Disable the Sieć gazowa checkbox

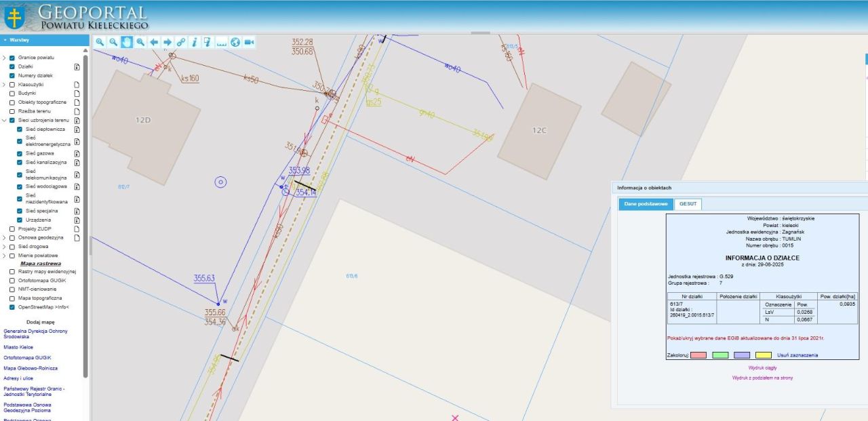click(20, 154)
